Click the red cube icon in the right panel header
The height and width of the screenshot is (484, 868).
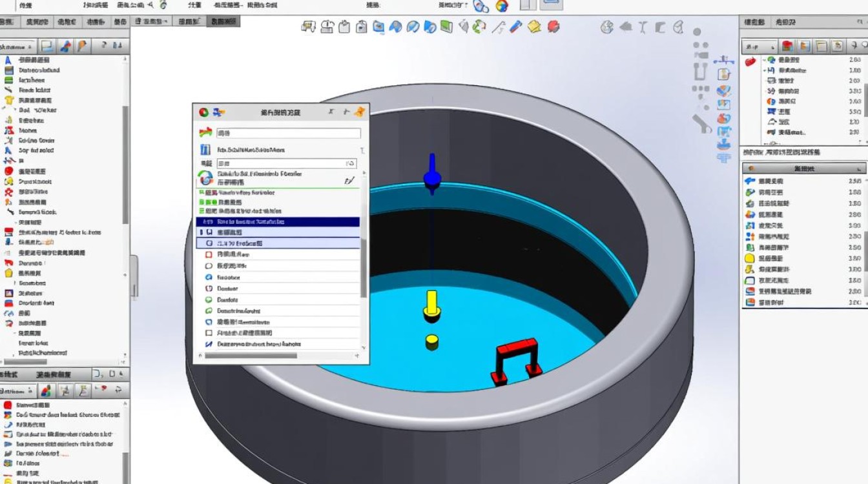point(787,46)
